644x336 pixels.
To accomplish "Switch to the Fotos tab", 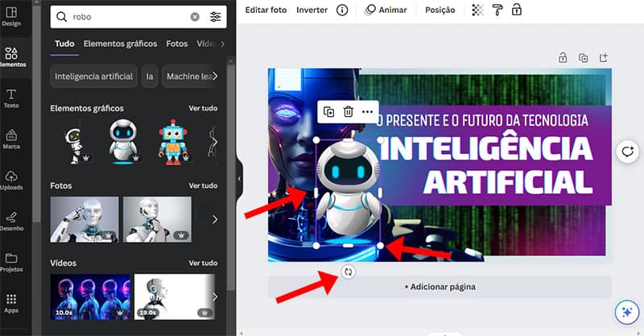I will [176, 44].
